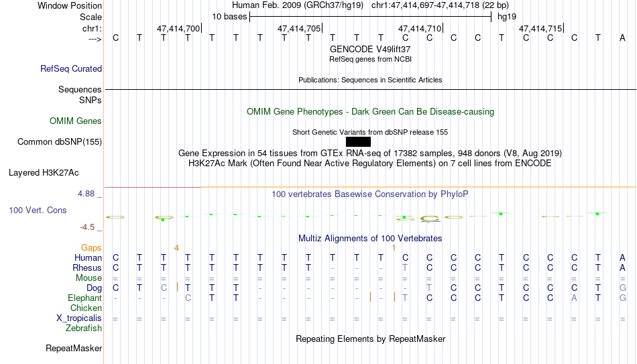The height and width of the screenshot is (364, 637).
Task: Select the Chicken species row label
Action: click(86, 308)
